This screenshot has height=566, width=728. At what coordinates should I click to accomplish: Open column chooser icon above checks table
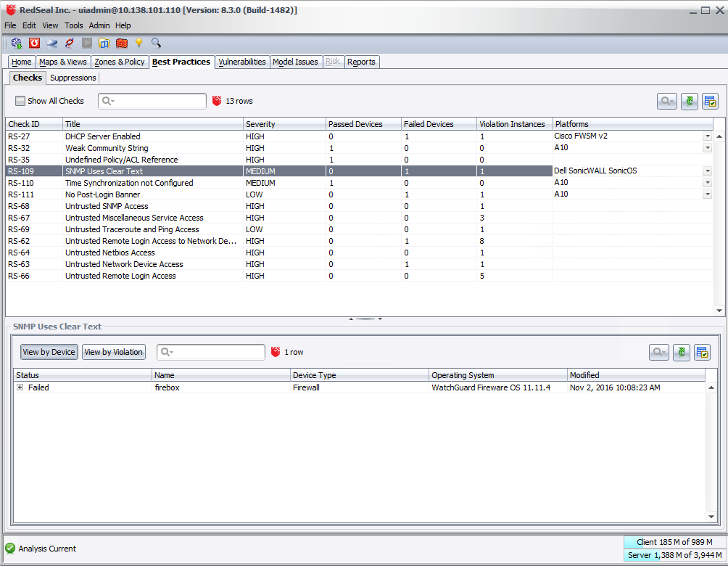710,102
